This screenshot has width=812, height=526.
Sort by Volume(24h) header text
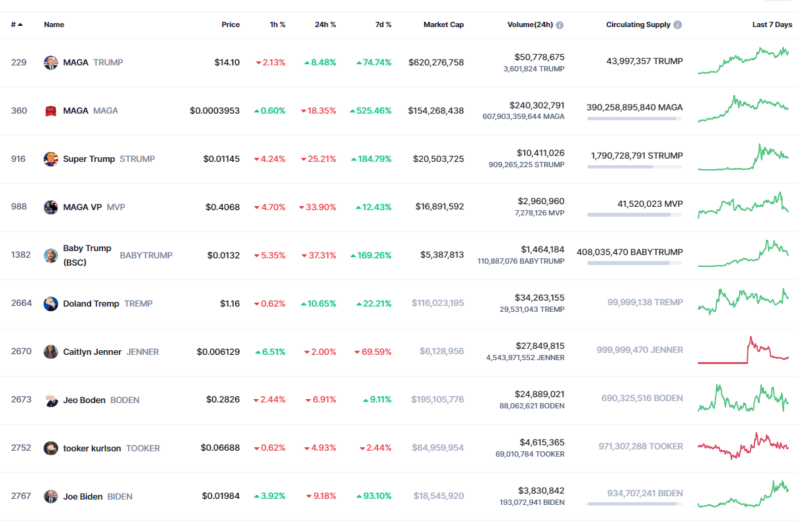tap(530, 25)
